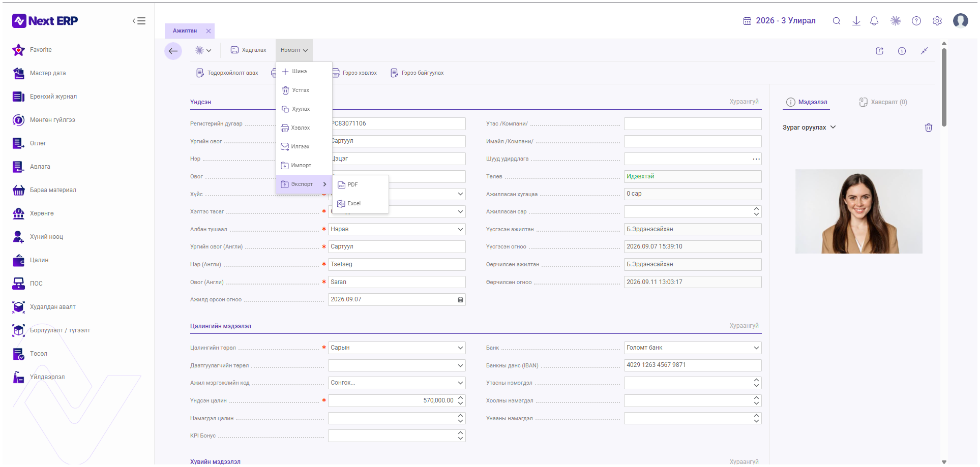Delete the employee photo with trash icon

pyautogui.click(x=929, y=128)
